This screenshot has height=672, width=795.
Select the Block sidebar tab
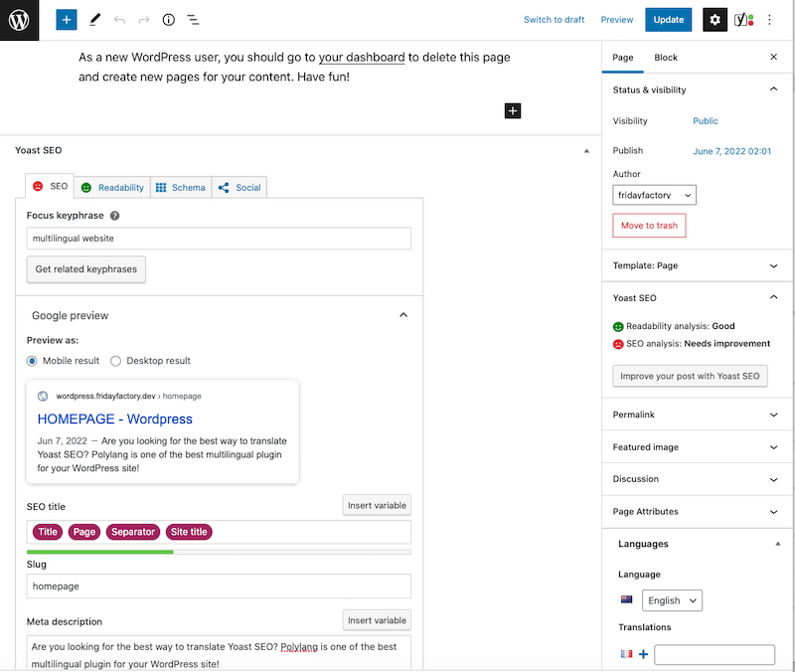point(666,58)
